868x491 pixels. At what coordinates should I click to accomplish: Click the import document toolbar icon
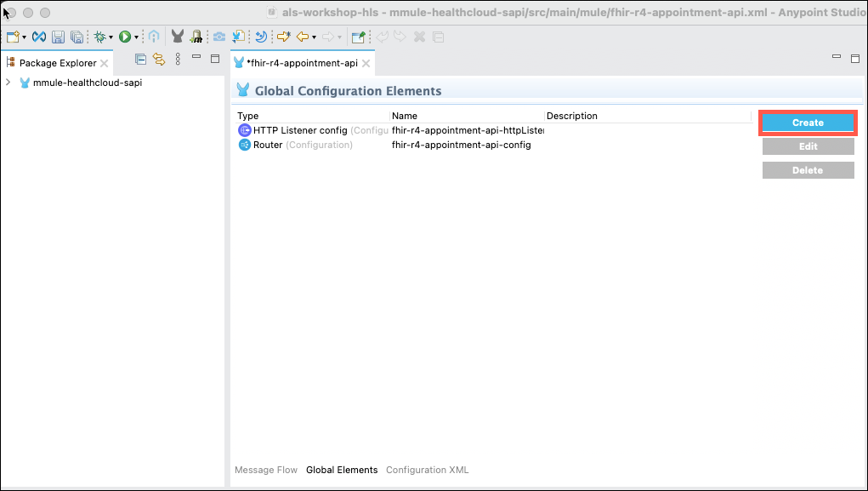click(239, 37)
